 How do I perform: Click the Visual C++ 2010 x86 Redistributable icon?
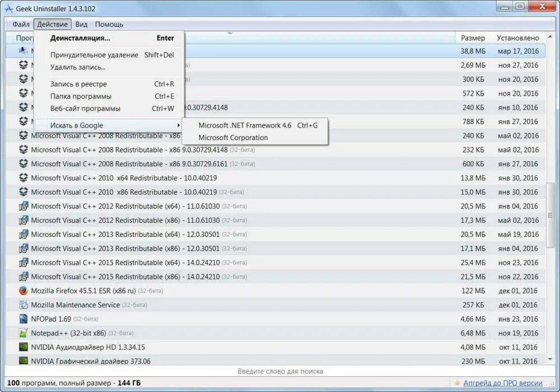23,192
